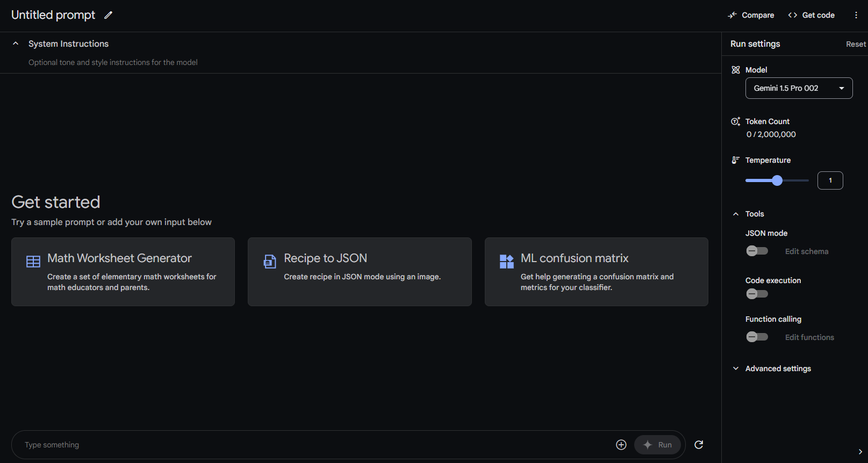Click the Token Count icon
The height and width of the screenshot is (463, 868).
[736, 121]
